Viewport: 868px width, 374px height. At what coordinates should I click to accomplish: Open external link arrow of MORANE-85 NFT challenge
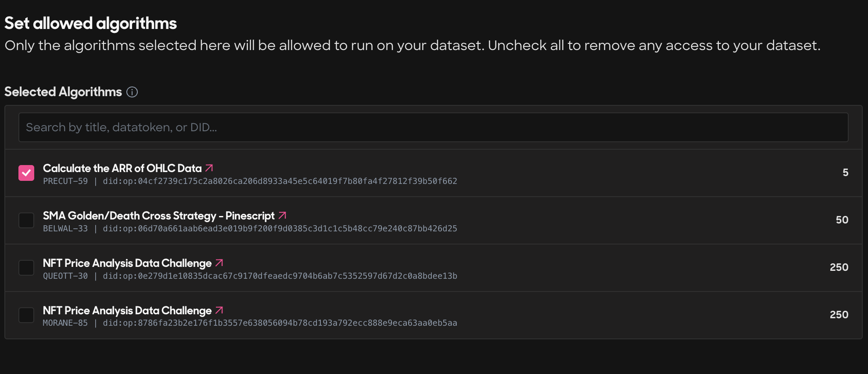click(219, 310)
